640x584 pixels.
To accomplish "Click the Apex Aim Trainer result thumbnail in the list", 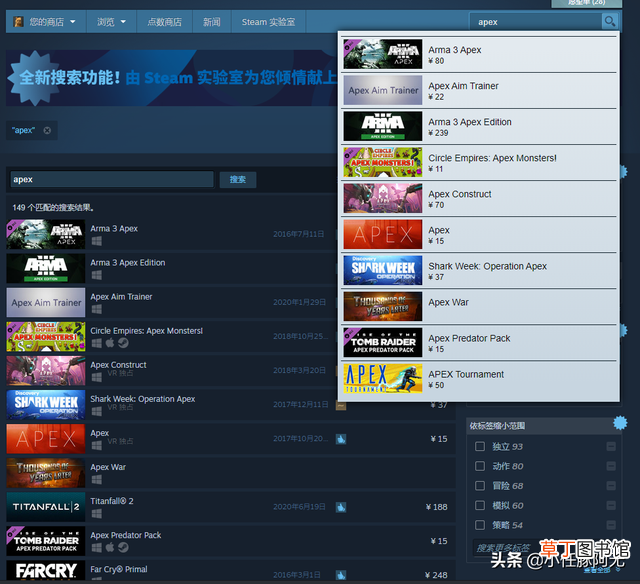I will point(46,302).
